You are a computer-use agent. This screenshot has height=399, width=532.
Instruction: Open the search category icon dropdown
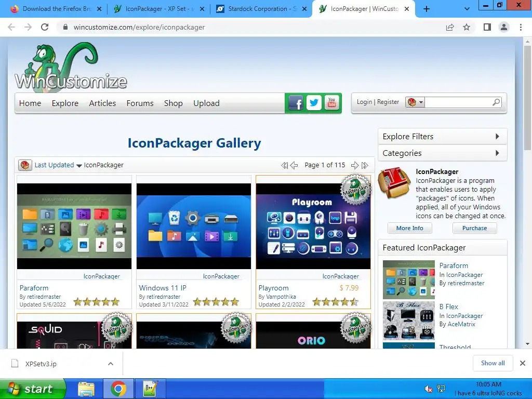click(415, 102)
